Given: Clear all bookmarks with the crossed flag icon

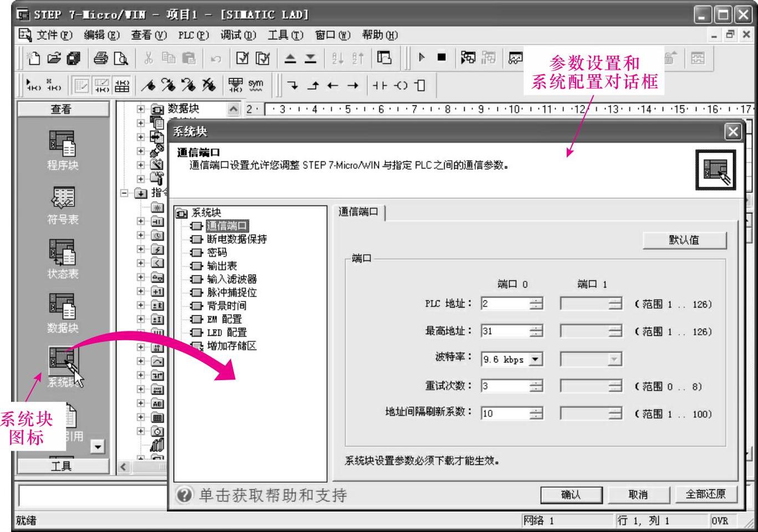Looking at the screenshot, I should point(208,85).
